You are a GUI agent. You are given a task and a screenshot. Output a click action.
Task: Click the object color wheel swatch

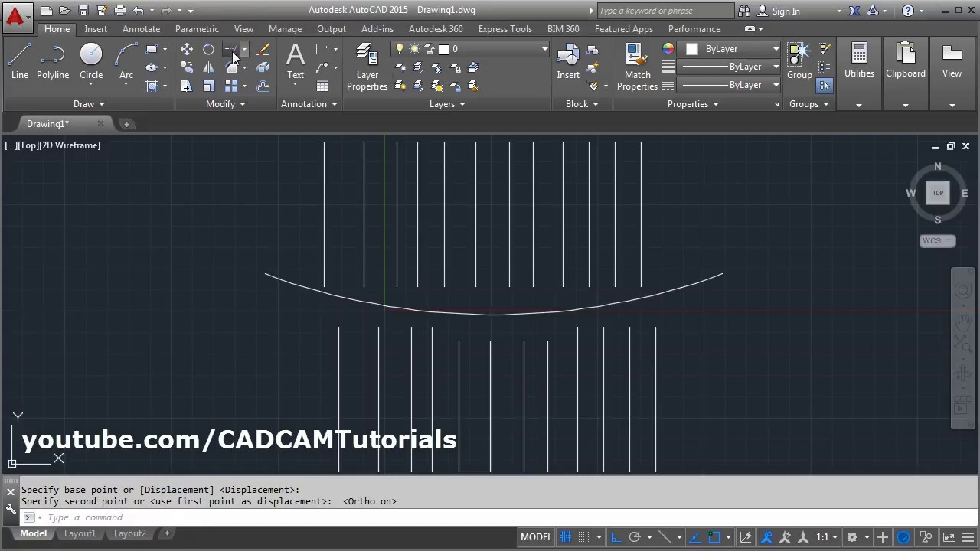[668, 49]
